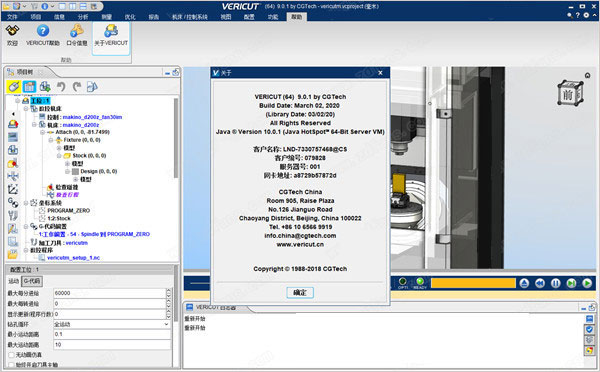This screenshot has width=600, height=372.
Task: Click the OPTI status light icon
Action: (x=403, y=282)
